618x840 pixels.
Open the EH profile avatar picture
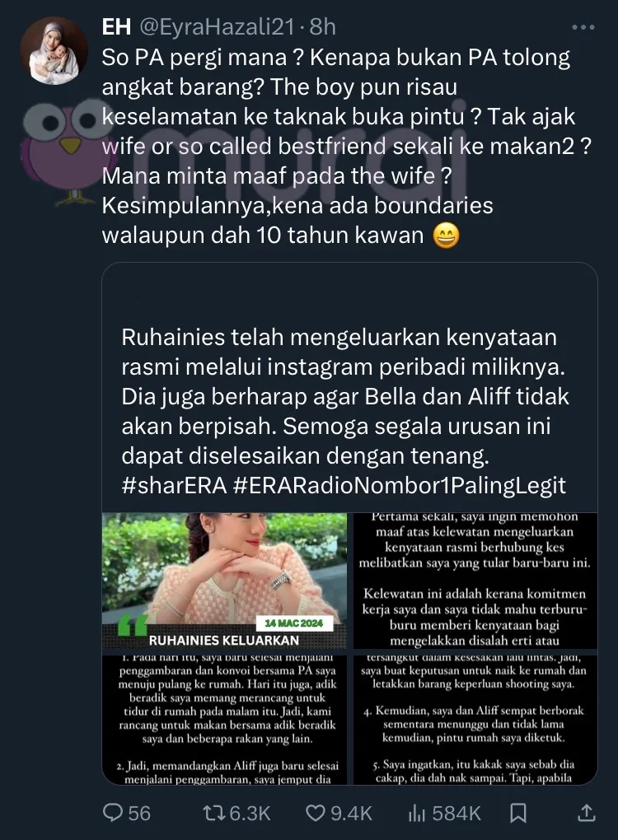54,51
